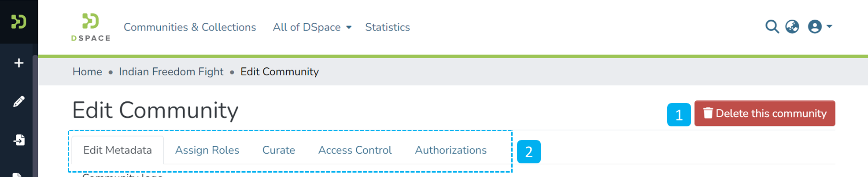The height and width of the screenshot is (177, 868).
Task: Open the New menu plus icon
Action: click(18, 63)
